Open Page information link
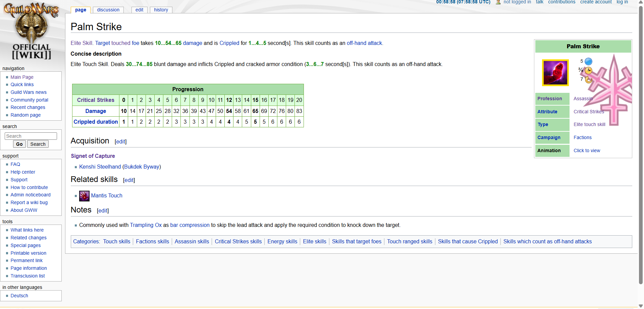The height and width of the screenshot is (309, 644). click(29, 268)
